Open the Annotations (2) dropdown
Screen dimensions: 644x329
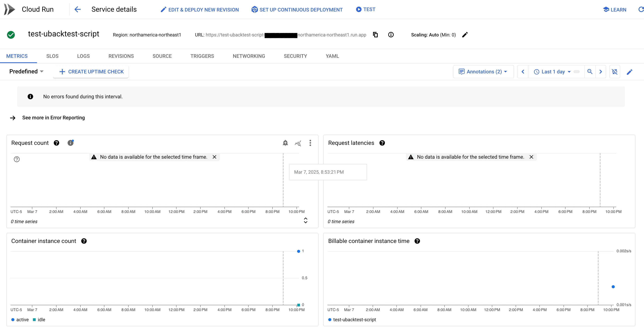pyautogui.click(x=483, y=72)
